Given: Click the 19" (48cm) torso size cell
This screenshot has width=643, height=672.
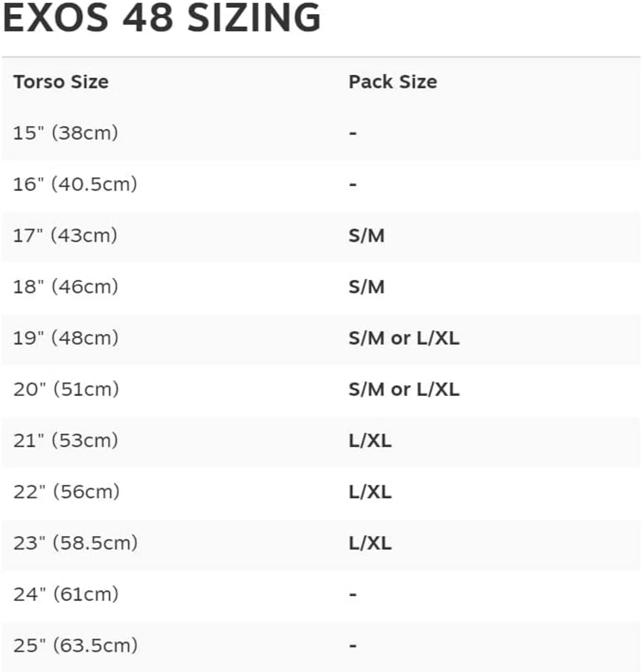Looking at the screenshot, I should point(66,338).
